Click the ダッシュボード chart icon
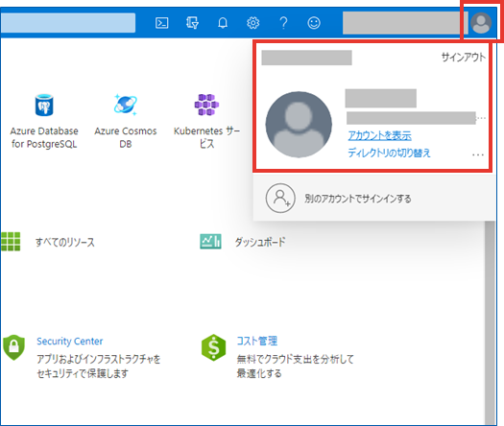Screen dimensions: 504x426 tap(210, 241)
